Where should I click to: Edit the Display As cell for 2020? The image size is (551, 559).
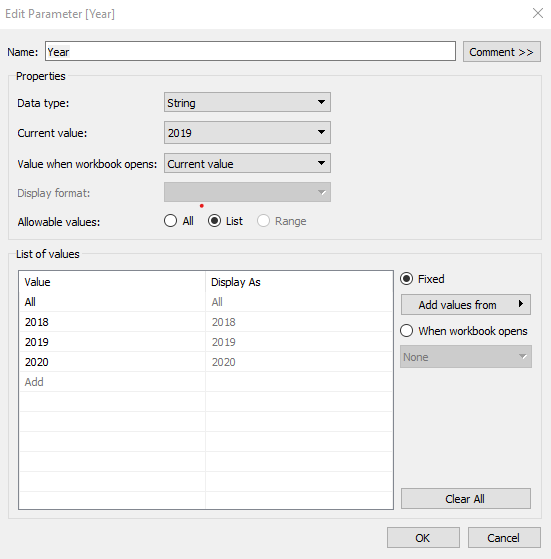[x=299, y=362]
